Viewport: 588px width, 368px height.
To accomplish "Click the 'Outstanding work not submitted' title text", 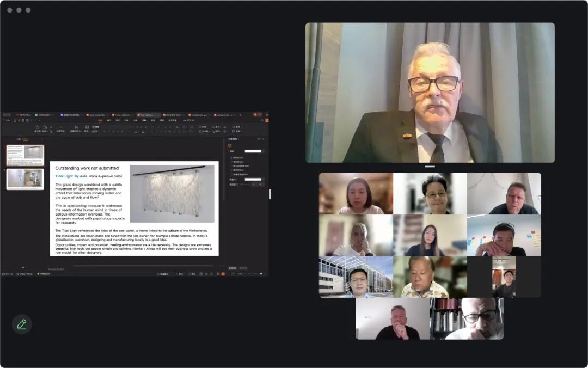I will pos(87,168).
